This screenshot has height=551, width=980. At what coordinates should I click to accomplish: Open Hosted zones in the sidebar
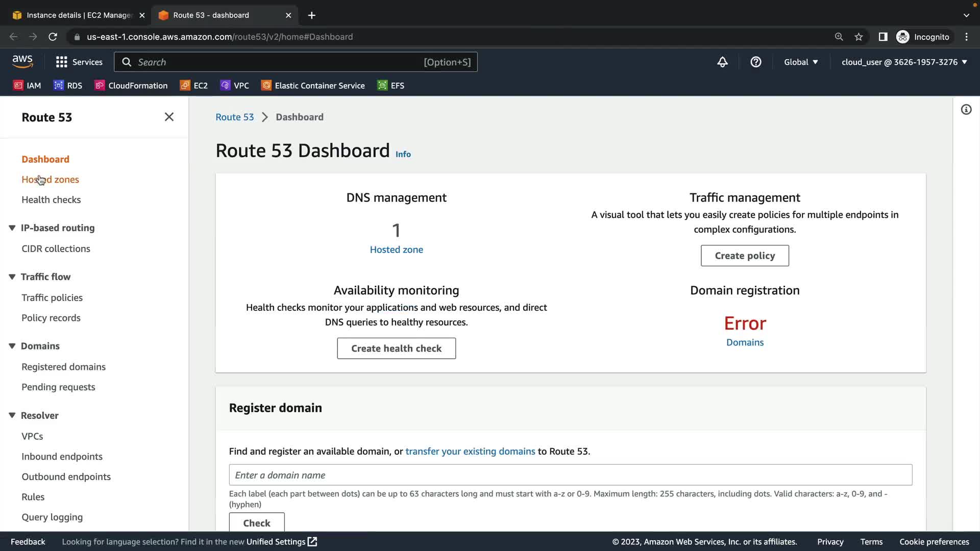pos(50,180)
